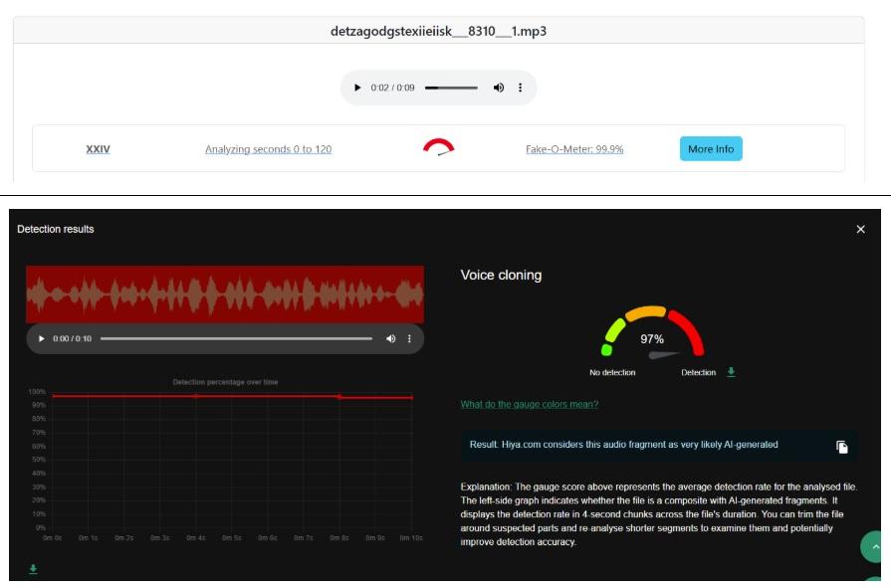Close the Detection results panel
Viewport: 891px width, 588px height.
click(860, 229)
